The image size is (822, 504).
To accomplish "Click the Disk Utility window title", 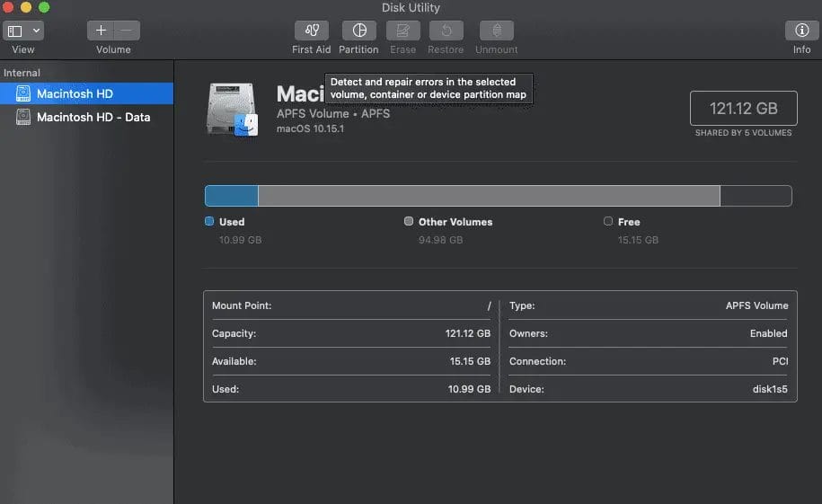I will click(x=411, y=8).
